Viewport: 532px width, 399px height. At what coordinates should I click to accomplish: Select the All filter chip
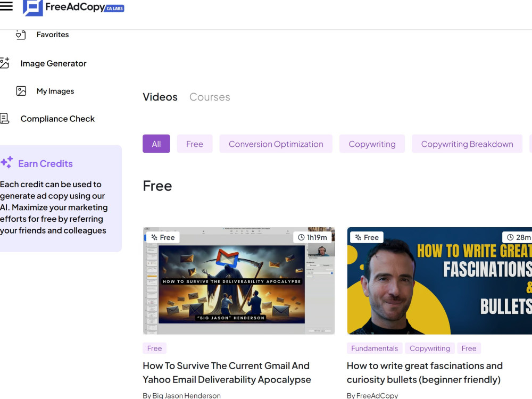click(156, 144)
